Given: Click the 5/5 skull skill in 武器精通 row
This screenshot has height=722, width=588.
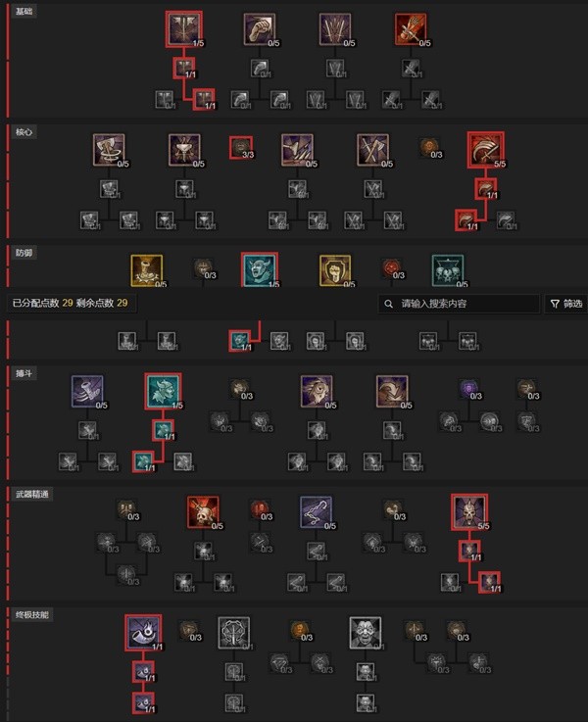Looking at the screenshot, I should point(469,512).
